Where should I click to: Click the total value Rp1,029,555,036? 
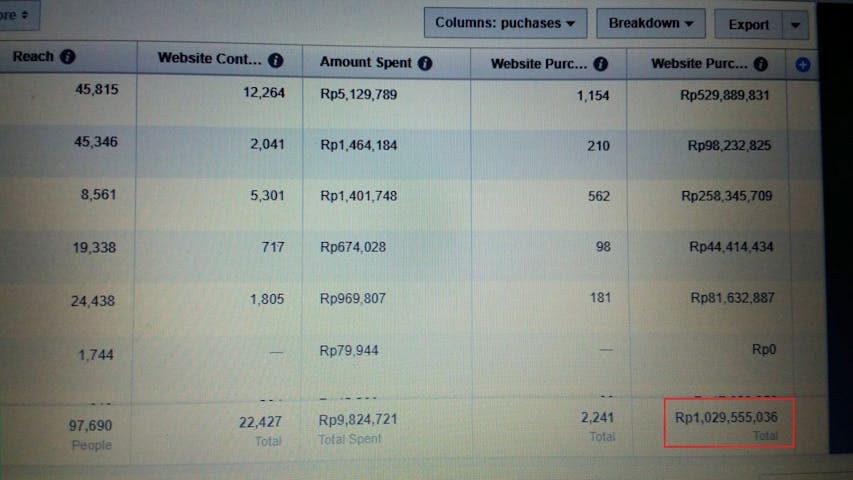point(726,416)
